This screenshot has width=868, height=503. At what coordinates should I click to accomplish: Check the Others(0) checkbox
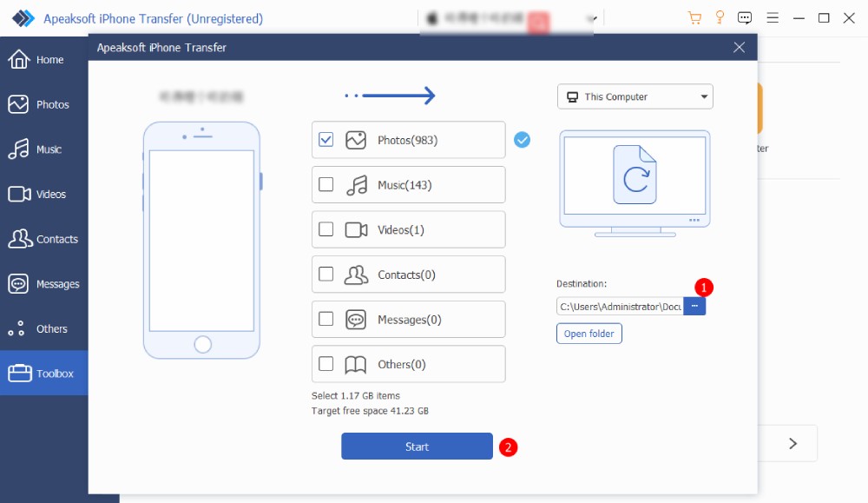[x=326, y=364]
